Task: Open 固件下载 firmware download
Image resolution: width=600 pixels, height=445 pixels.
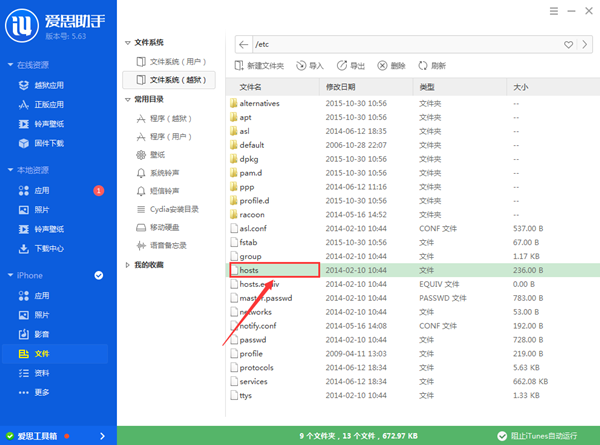Action: [41, 143]
